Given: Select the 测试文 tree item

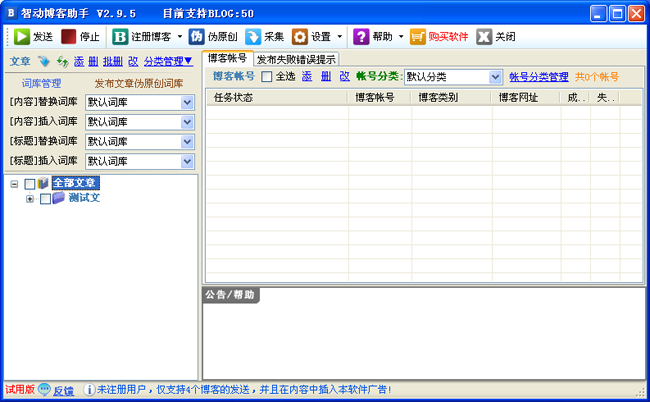Looking at the screenshot, I should click(x=84, y=198).
